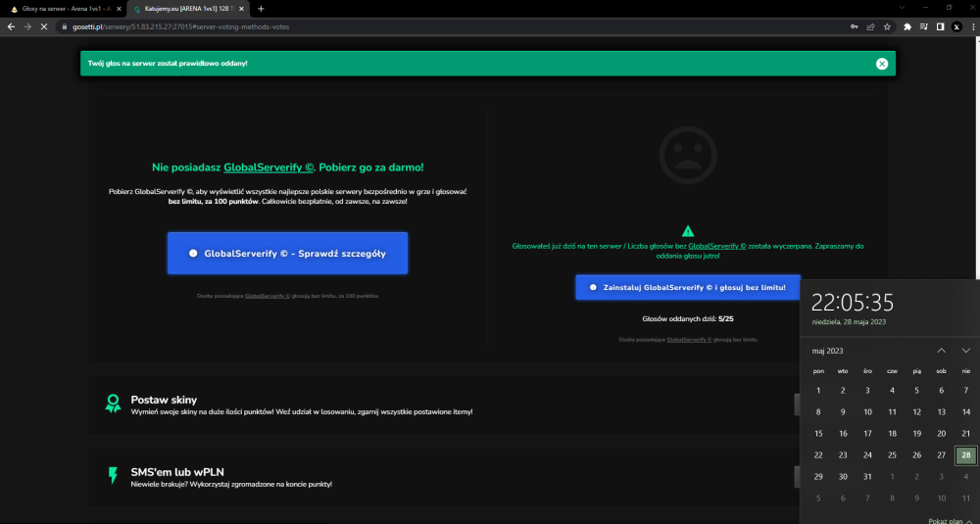This screenshot has width=980, height=524.
Task: Click the 22:05:35 clock display
Action: [853, 303]
